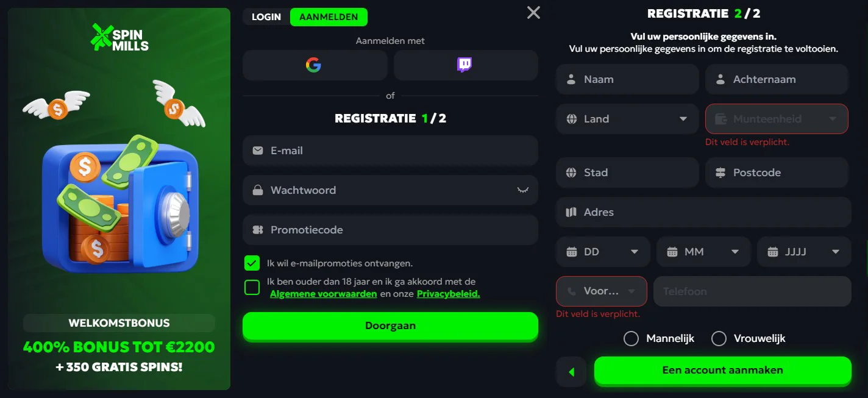Select Vrouwelijk as gender
The width and height of the screenshot is (868, 398).
coord(719,338)
